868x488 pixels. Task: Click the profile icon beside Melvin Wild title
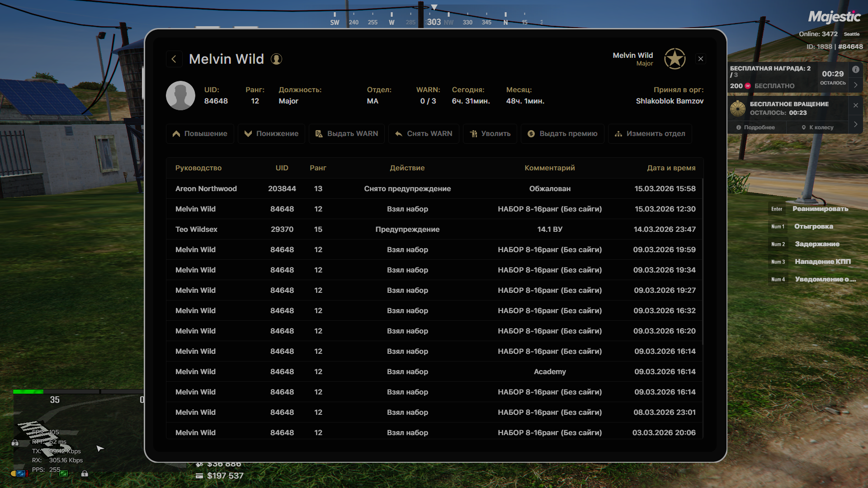point(276,59)
